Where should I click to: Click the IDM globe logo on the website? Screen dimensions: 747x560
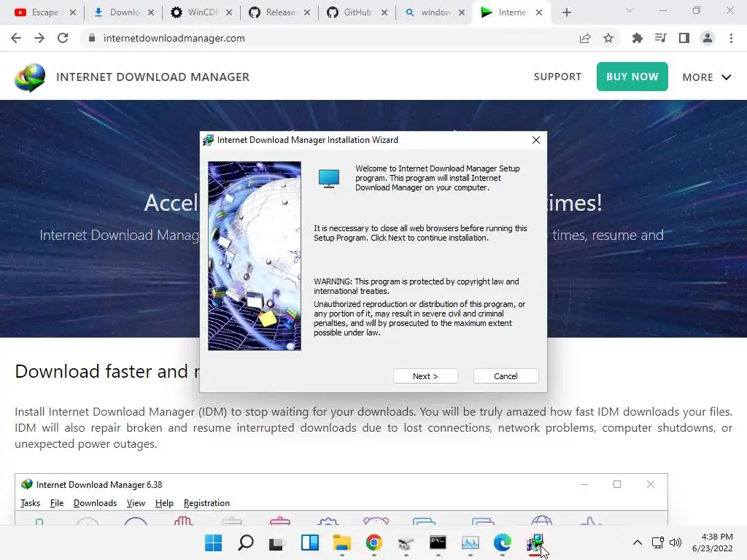[x=30, y=77]
